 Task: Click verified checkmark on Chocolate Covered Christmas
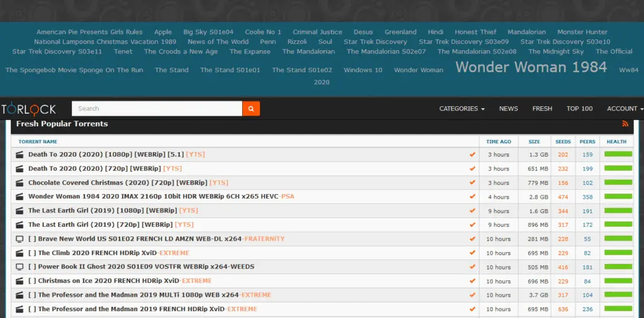472,183
